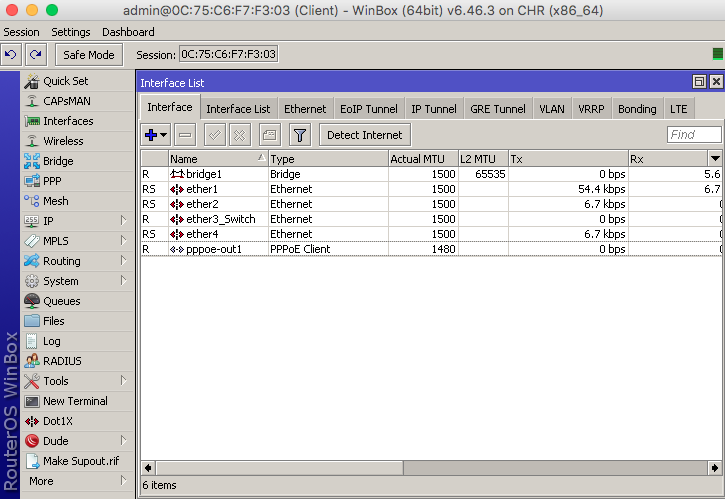The width and height of the screenshot is (725, 499).
Task: Open the PPP section
Action: (x=78, y=181)
